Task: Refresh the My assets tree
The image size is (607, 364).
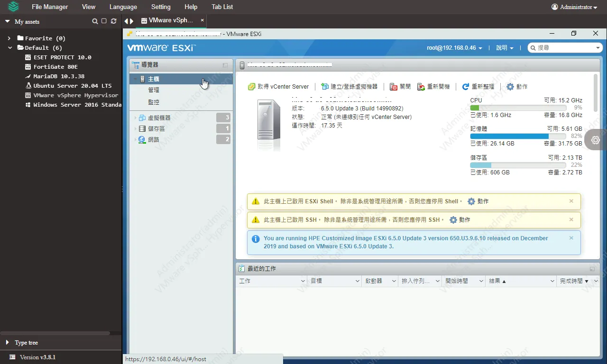Action: [x=113, y=21]
